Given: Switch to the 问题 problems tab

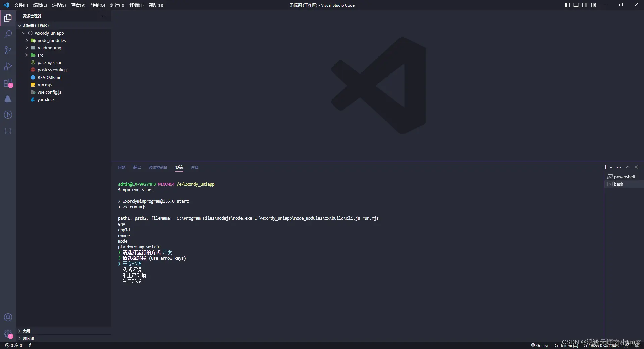Looking at the screenshot, I should point(122,167).
